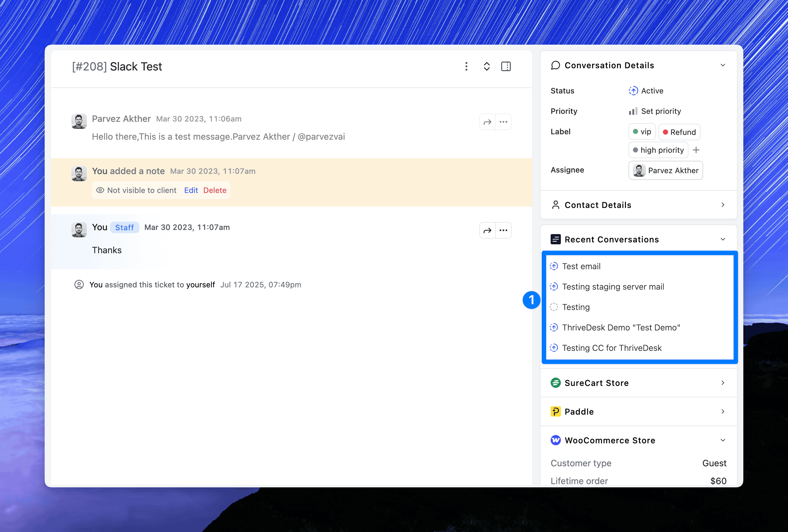Screen dimensions: 788x532
Task: Delete the private note
Action: tap(215, 190)
